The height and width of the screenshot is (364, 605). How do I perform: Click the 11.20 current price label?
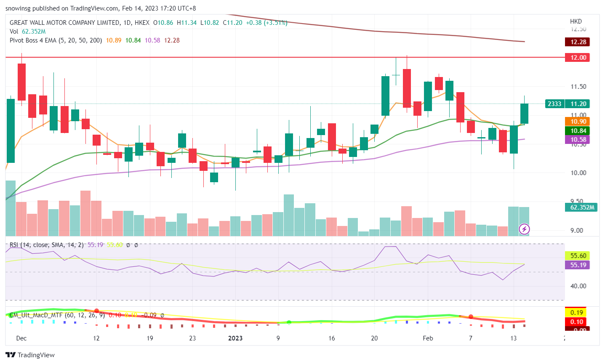click(x=578, y=104)
